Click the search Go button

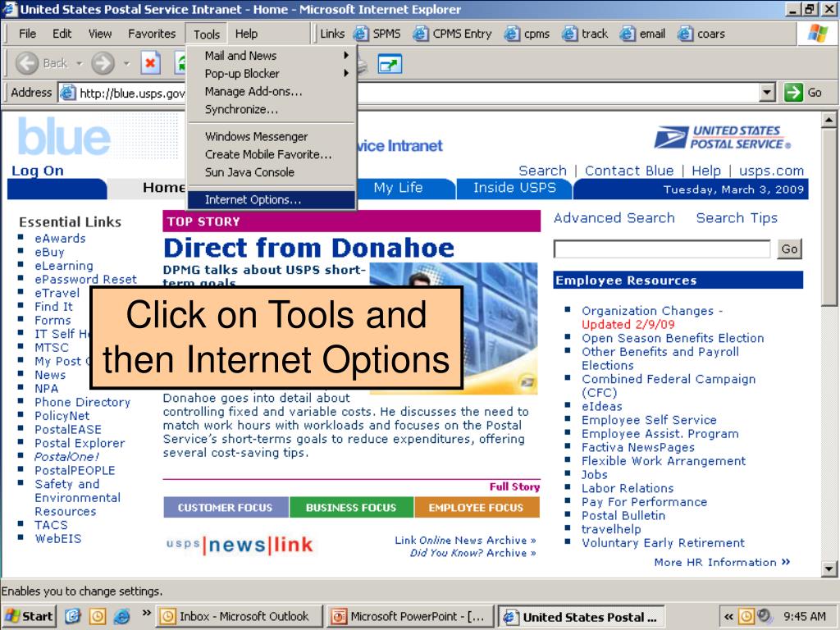789,249
